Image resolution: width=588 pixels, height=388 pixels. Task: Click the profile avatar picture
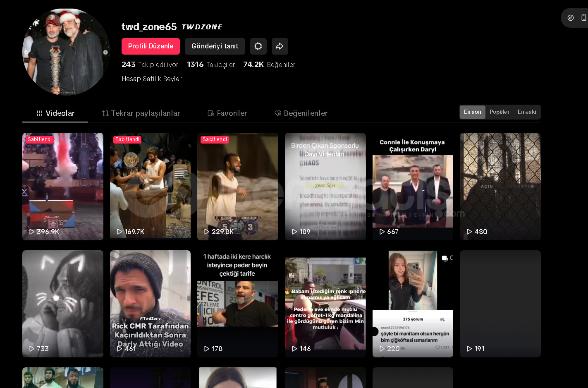pyautogui.click(x=66, y=52)
